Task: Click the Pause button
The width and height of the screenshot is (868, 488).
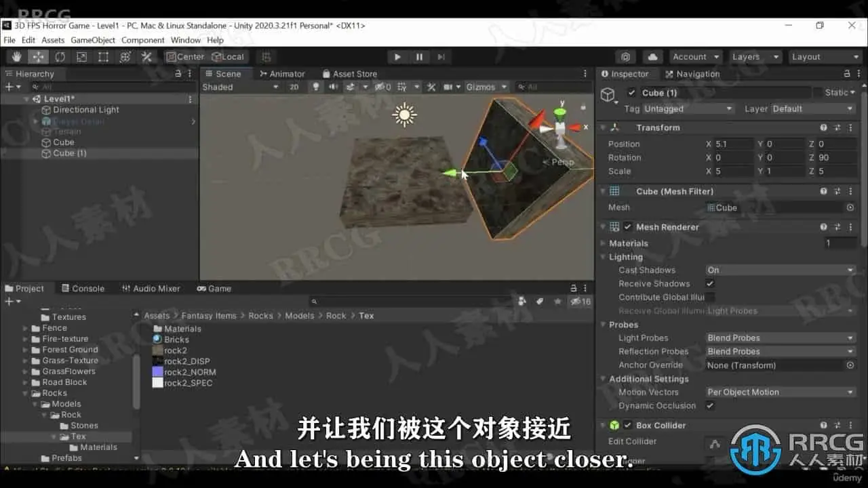Action: point(419,57)
